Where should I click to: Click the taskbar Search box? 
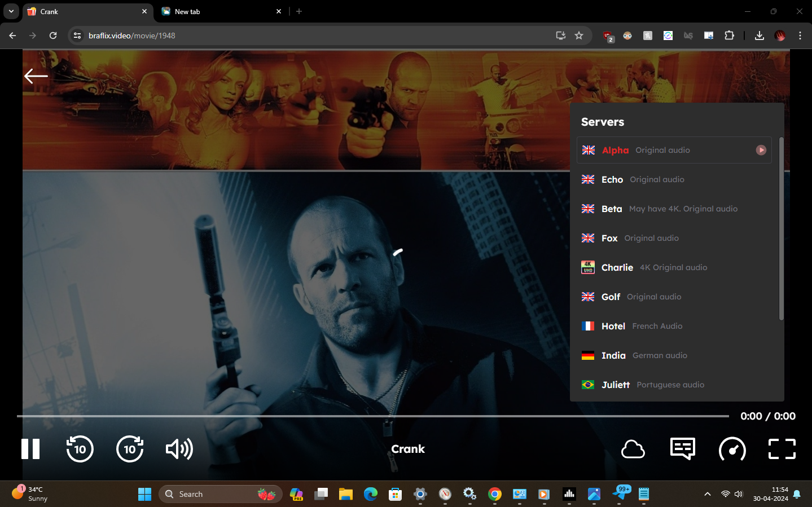click(x=221, y=494)
